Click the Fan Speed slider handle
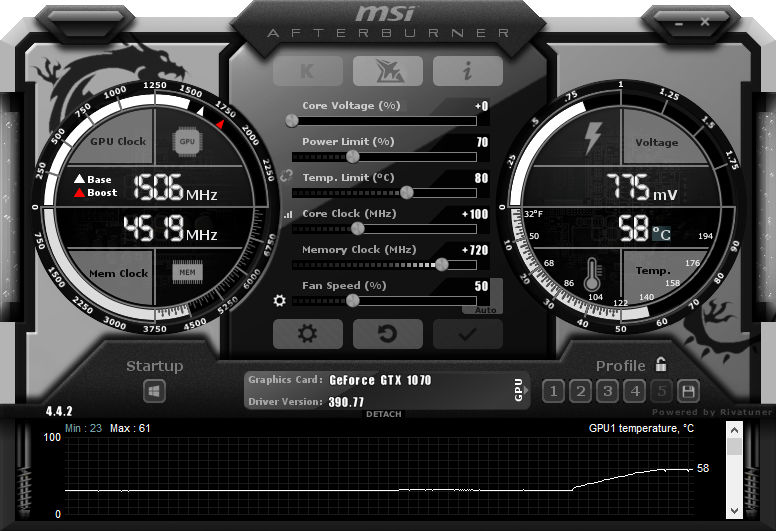 pos(352,300)
